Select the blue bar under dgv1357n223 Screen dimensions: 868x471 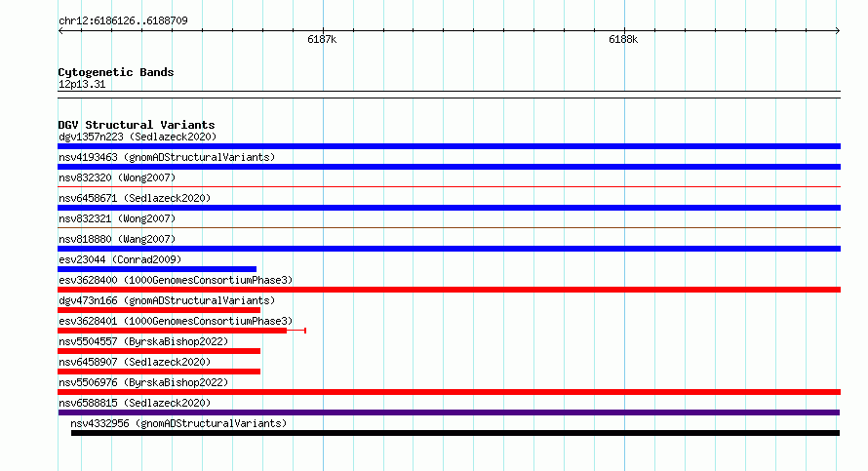449,146
